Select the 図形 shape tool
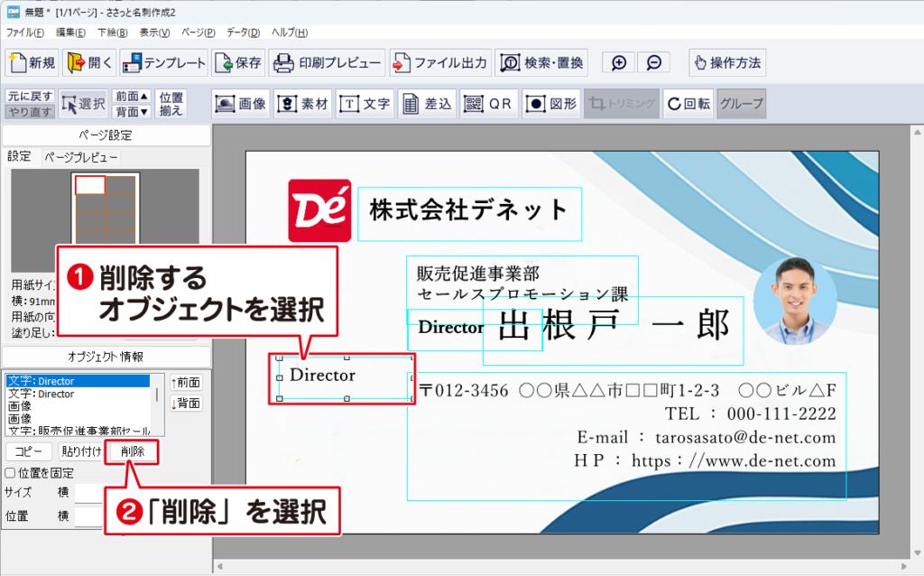The width and height of the screenshot is (924, 576). tap(550, 104)
